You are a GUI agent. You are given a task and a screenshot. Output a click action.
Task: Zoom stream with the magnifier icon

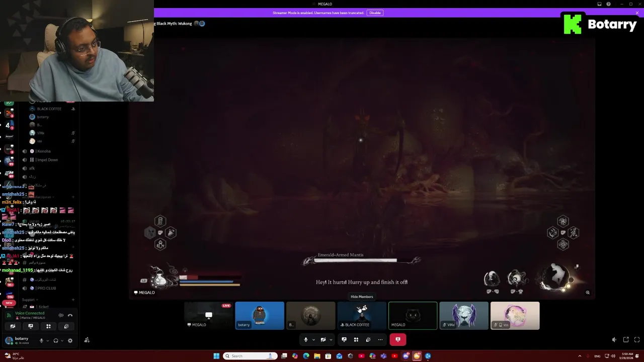(x=588, y=292)
